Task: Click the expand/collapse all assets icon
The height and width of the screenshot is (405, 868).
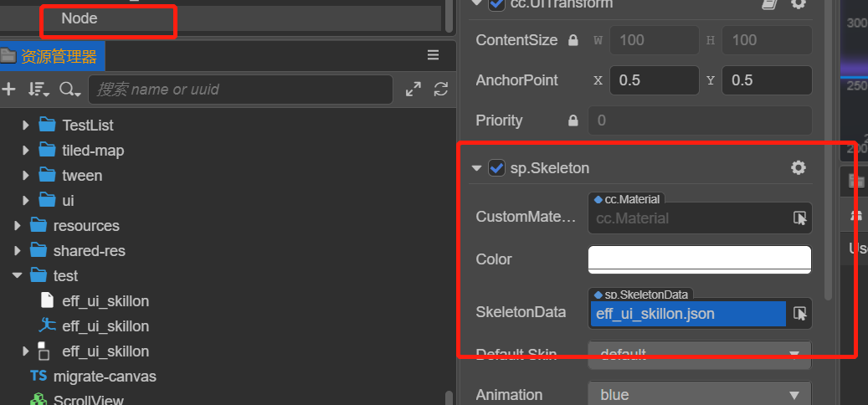Action: coord(413,90)
